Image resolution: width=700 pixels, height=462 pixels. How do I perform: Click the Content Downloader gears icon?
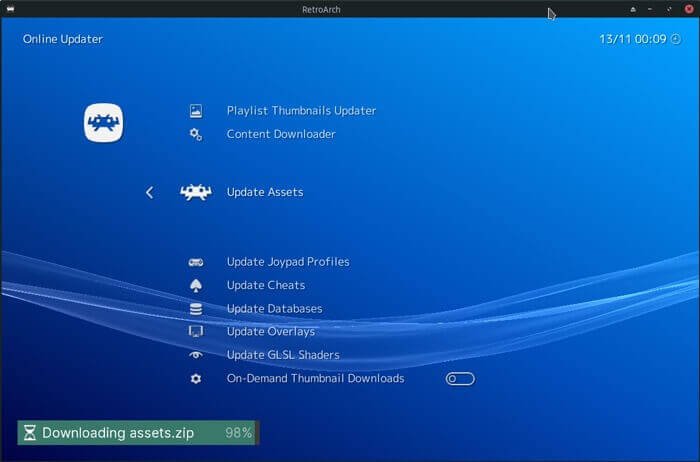tap(196, 134)
